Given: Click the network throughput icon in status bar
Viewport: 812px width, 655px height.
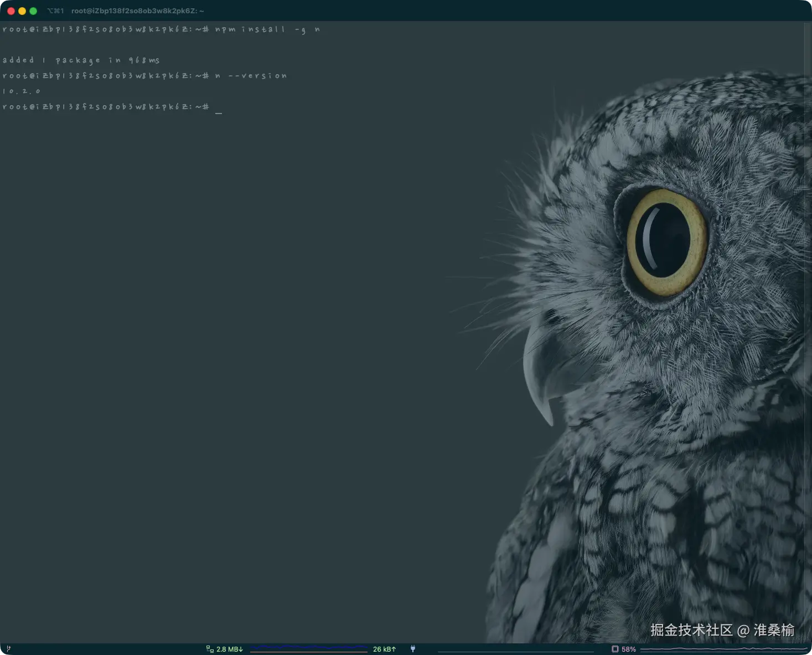Looking at the screenshot, I should (210, 649).
